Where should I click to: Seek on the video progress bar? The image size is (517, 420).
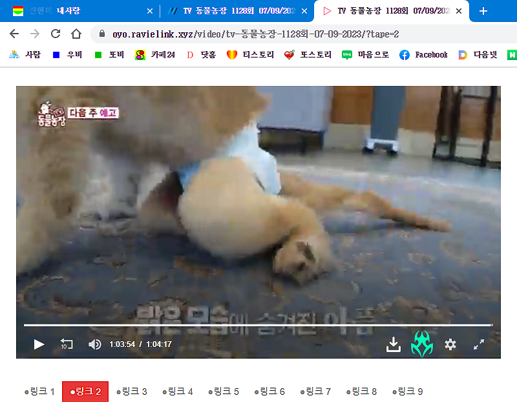[258, 325]
